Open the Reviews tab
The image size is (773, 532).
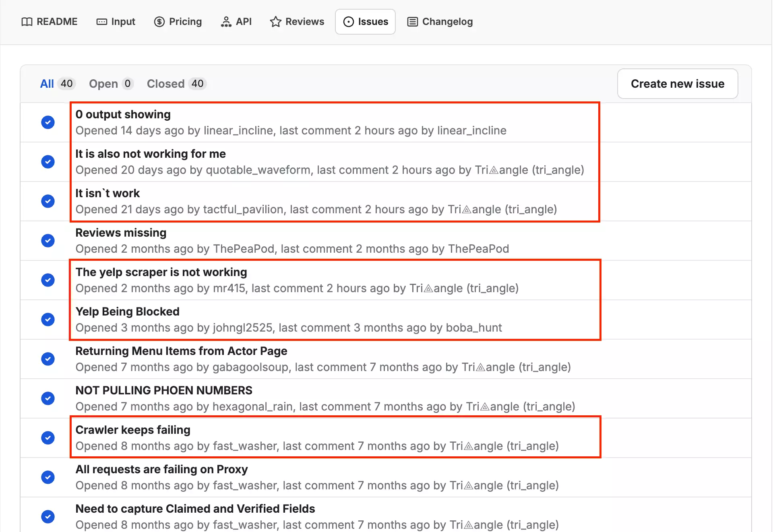297,22
